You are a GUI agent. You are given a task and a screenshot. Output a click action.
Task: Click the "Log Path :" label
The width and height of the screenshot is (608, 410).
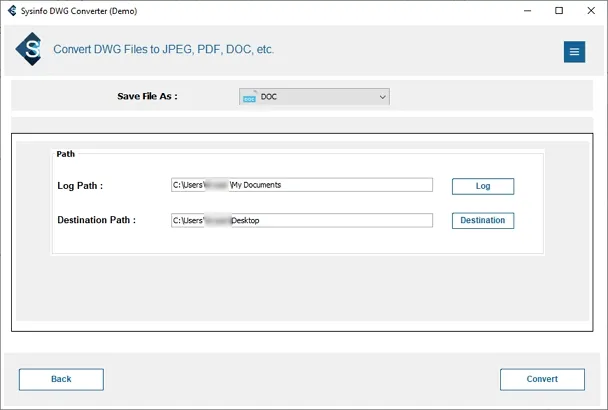point(80,185)
